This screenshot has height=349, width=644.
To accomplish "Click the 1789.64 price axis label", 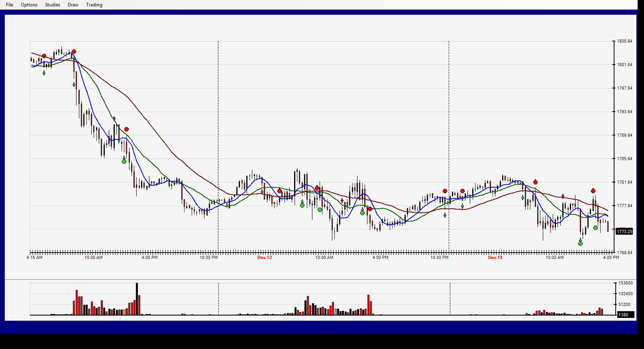I will coord(625,135).
